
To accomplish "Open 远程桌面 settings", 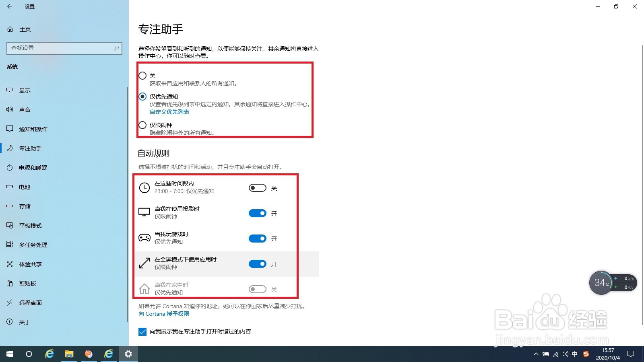I will click(x=30, y=302).
